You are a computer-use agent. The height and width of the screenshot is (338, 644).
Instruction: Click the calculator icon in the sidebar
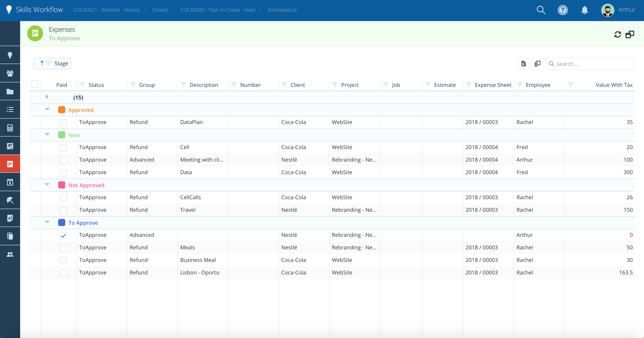point(10,128)
